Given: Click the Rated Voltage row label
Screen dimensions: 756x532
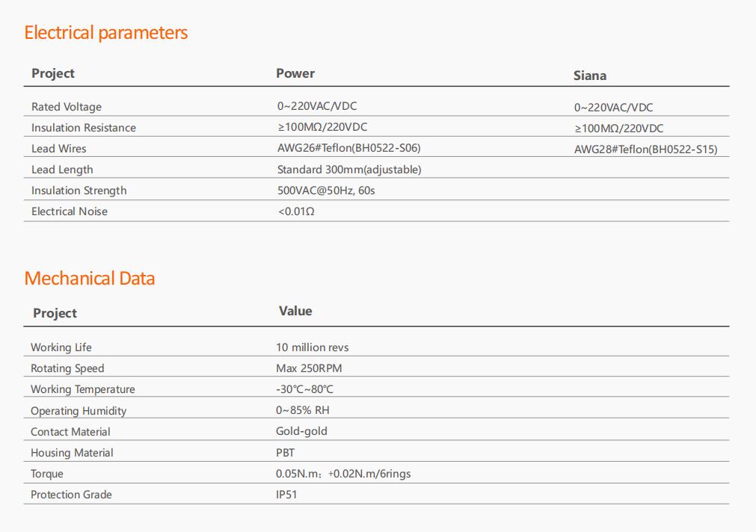Looking at the screenshot, I should click(67, 107).
